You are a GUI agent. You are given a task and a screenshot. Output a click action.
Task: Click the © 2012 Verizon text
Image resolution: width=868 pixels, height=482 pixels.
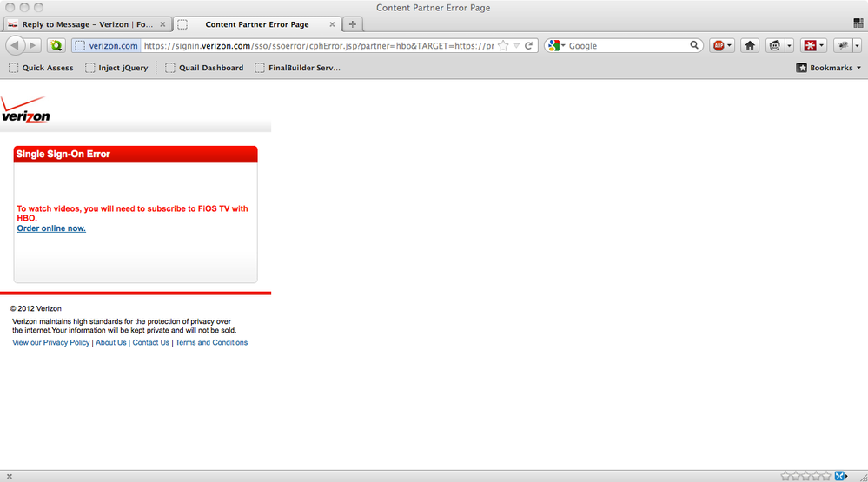coord(36,309)
